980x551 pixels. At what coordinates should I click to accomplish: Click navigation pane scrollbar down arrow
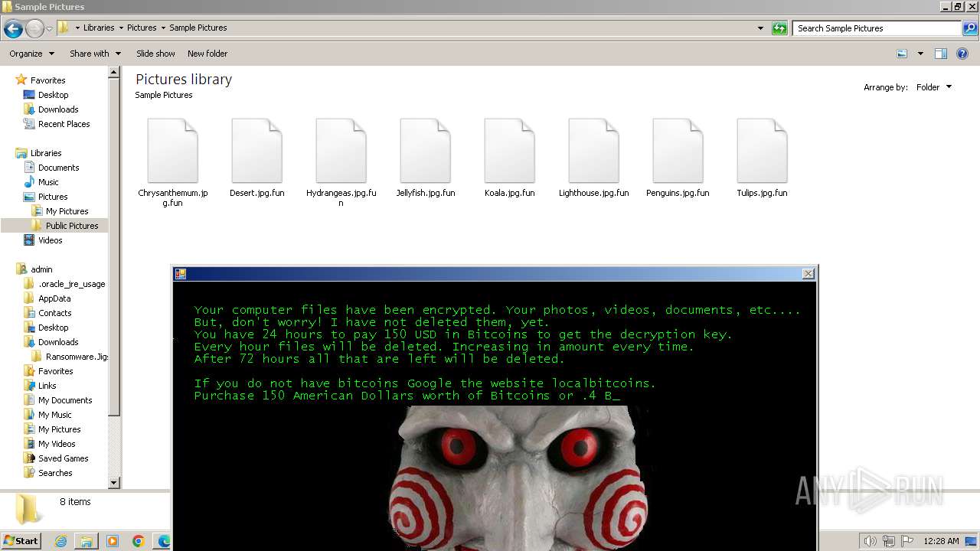click(x=114, y=483)
